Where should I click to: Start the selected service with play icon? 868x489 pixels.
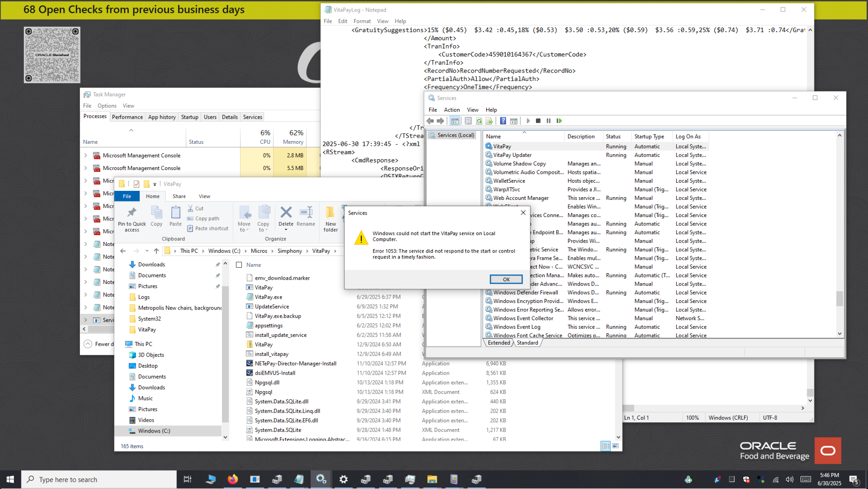[528, 121]
